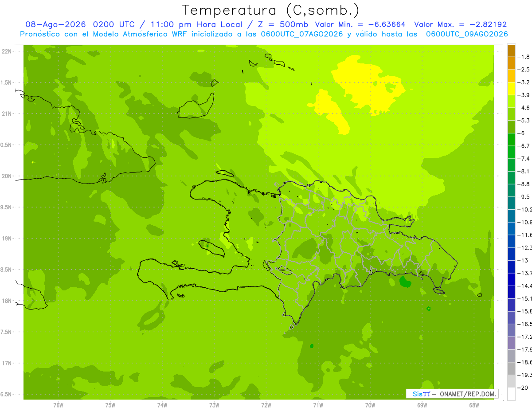Viewport: 532px width, 411px height.
Task: Click the "75W" longitude label
Action: click(110, 405)
